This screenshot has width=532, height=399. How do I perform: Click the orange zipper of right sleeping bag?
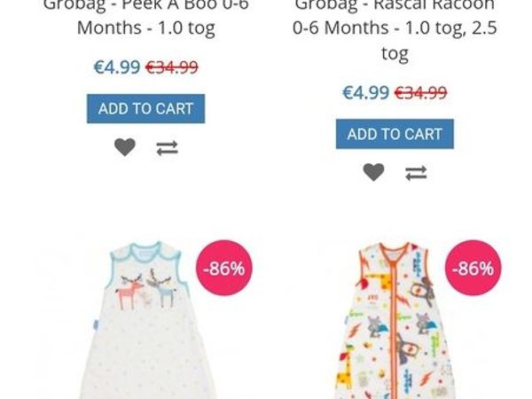point(394,323)
